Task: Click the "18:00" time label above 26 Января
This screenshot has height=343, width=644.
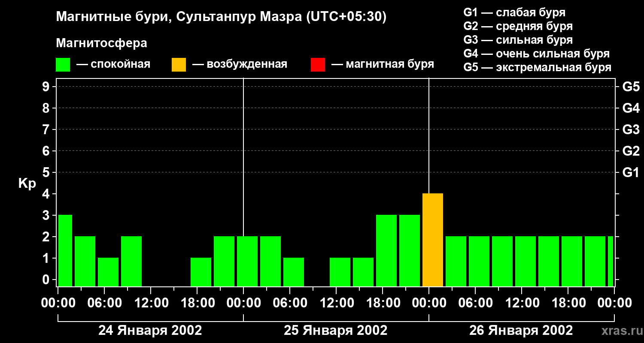Action: pos(568,303)
